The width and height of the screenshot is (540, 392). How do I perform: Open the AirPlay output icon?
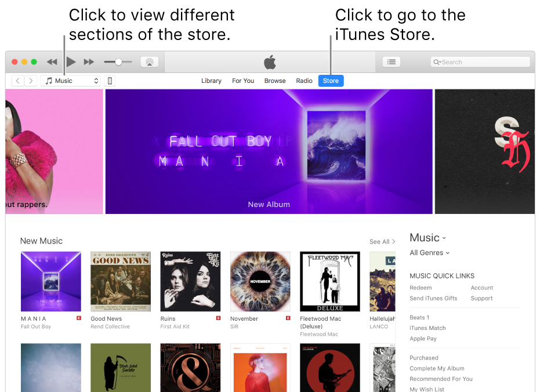pyautogui.click(x=150, y=62)
